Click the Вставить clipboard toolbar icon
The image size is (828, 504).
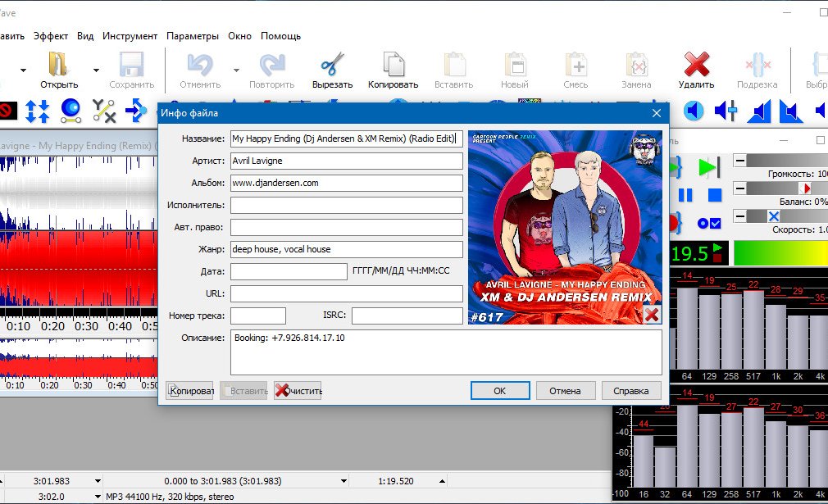pyautogui.click(x=454, y=65)
